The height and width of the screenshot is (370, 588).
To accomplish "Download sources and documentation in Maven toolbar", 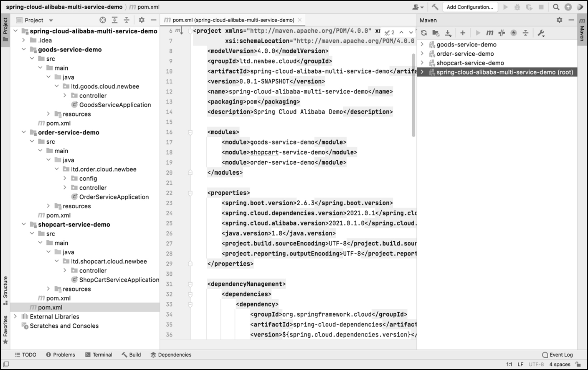I will 448,33.
